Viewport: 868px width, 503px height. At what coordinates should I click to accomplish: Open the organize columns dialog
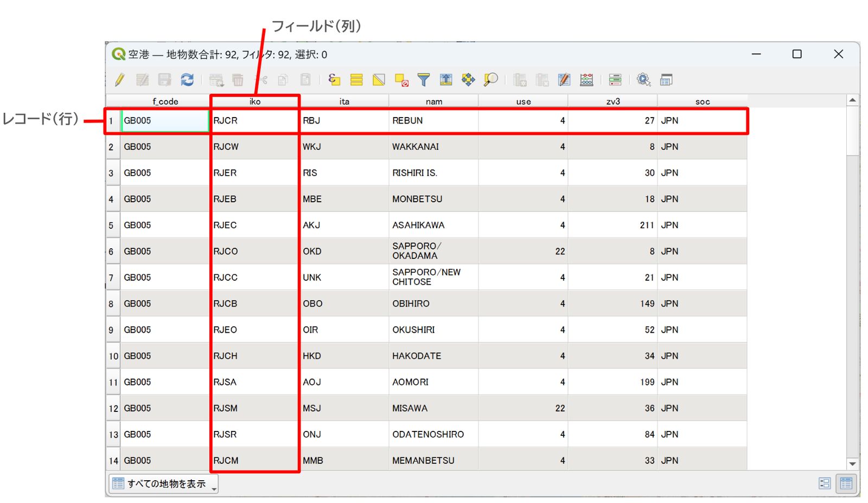tap(564, 80)
